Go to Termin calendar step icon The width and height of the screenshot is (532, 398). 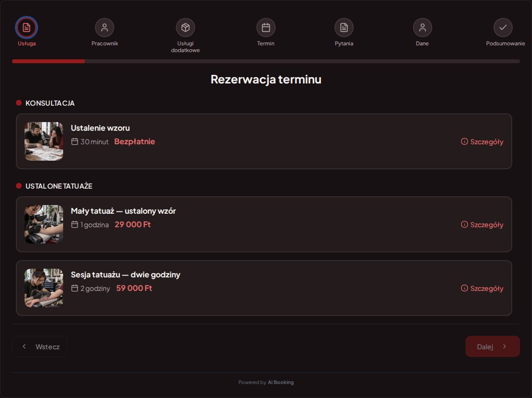(x=266, y=27)
